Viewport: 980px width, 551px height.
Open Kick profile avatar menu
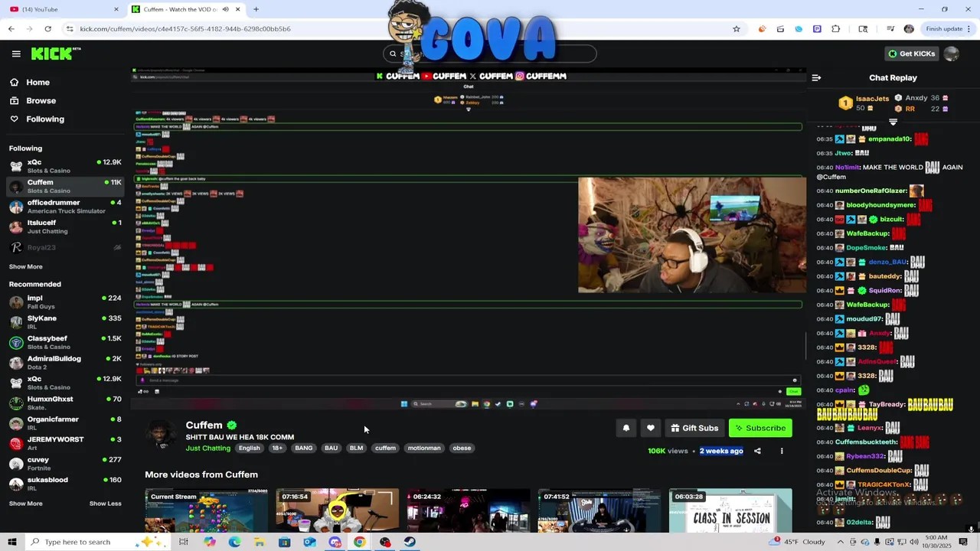coord(952,54)
